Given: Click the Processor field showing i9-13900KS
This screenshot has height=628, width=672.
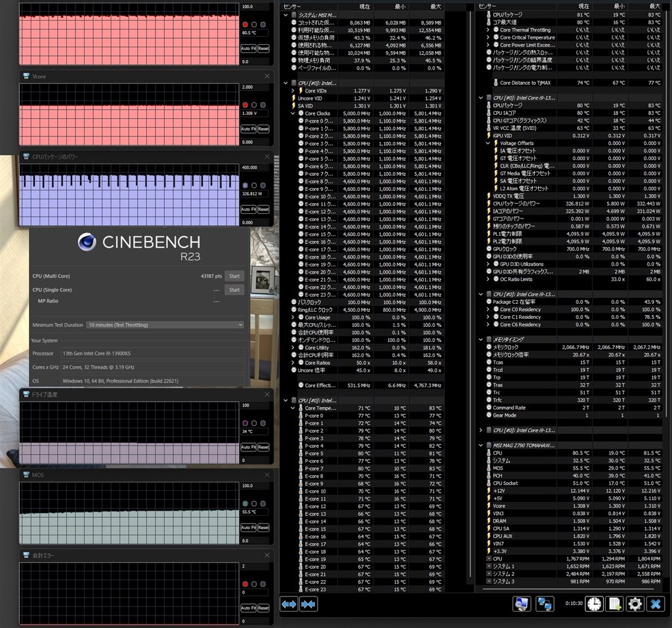Looking at the screenshot, I should (x=152, y=354).
